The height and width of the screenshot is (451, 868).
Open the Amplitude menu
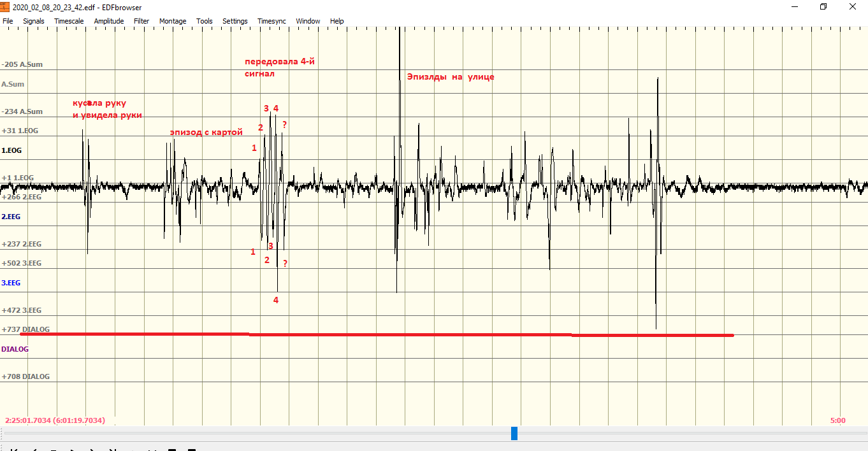point(109,21)
